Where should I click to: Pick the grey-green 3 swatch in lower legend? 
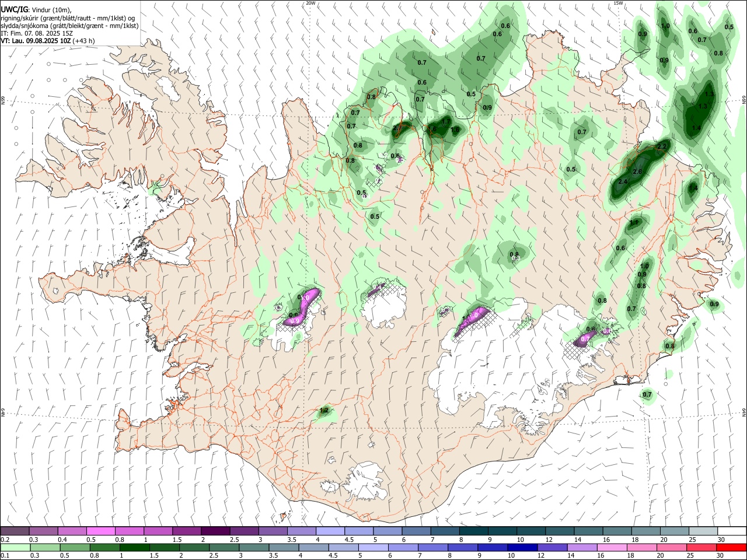254,547
